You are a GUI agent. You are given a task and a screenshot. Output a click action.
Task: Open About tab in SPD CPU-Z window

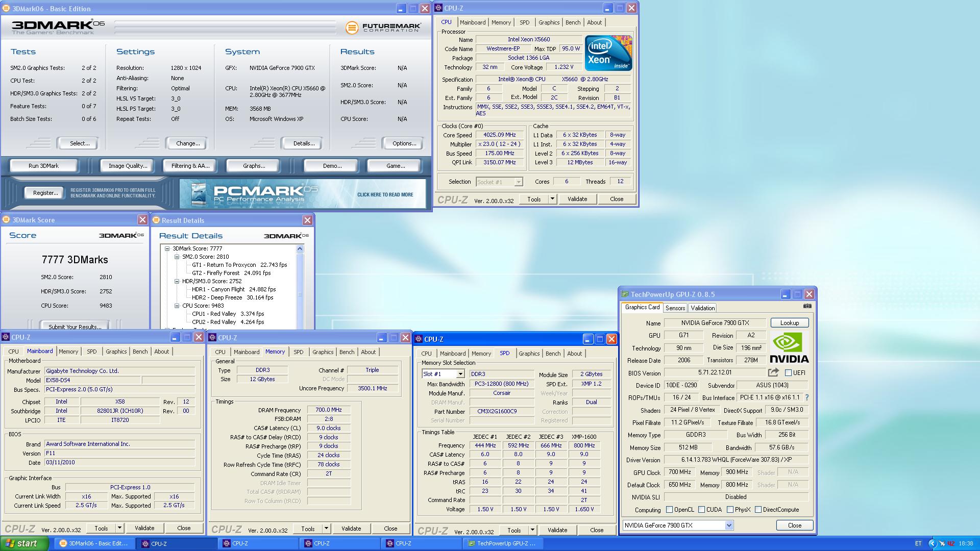[574, 354]
